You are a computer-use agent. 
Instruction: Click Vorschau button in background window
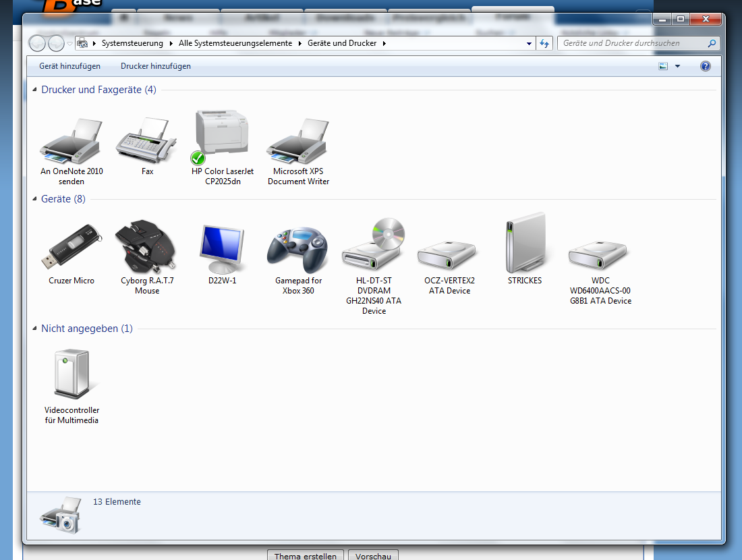pos(374,555)
